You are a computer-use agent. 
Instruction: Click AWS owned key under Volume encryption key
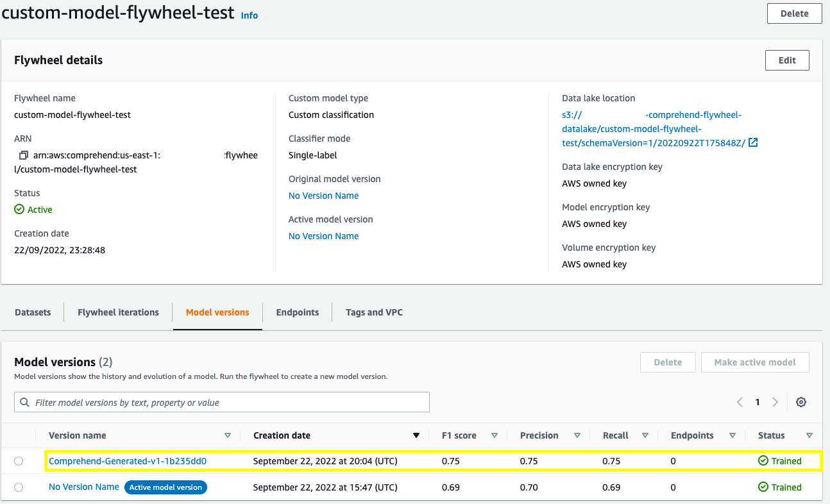click(x=594, y=264)
